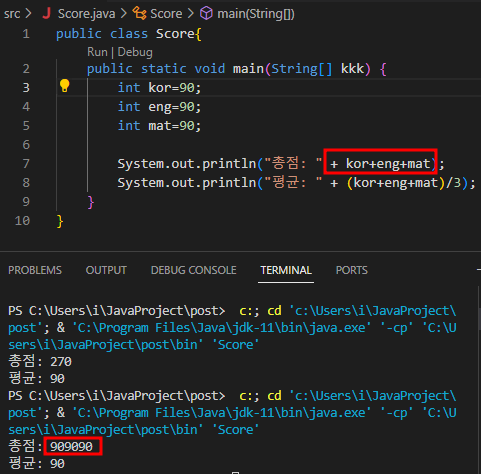
Task: Click on 'int mat=90;' code line
Action: click(x=159, y=126)
